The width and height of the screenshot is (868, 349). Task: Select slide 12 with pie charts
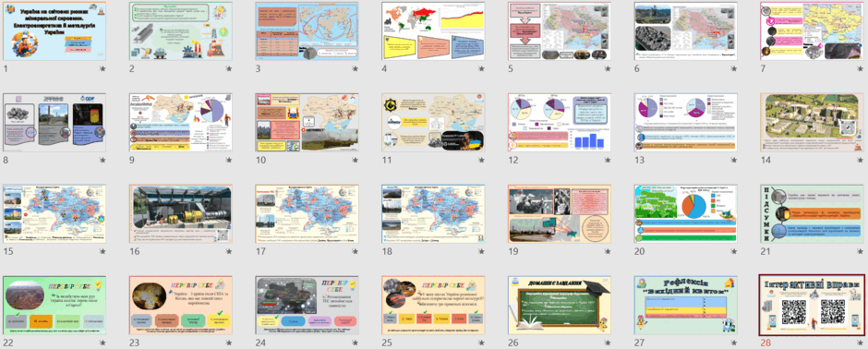point(559,122)
